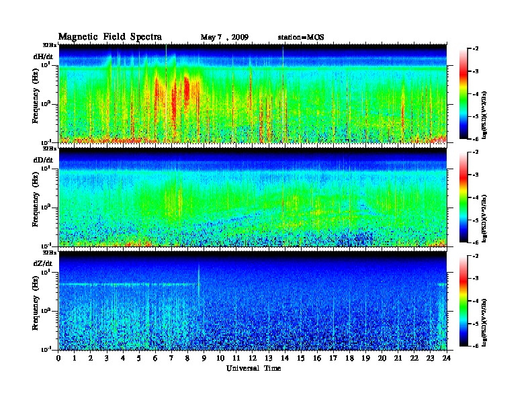Click hour tick label "24" on time axis
The image size is (532, 411).
point(447,358)
